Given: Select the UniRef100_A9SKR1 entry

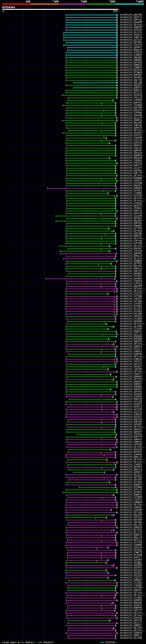Looking at the screenshot, I should (x=131, y=77).
